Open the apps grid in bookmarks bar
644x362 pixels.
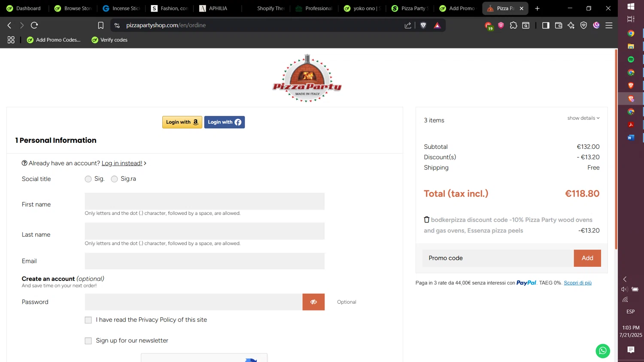(x=11, y=40)
